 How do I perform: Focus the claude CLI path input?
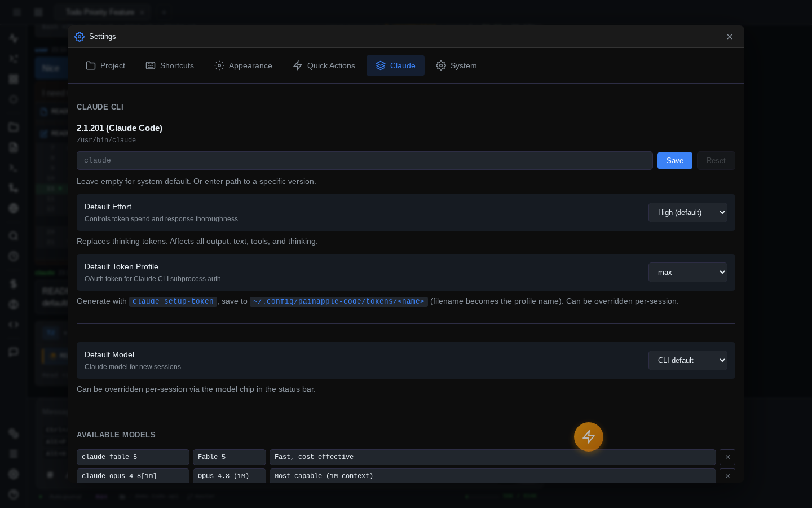click(x=365, y=160)
